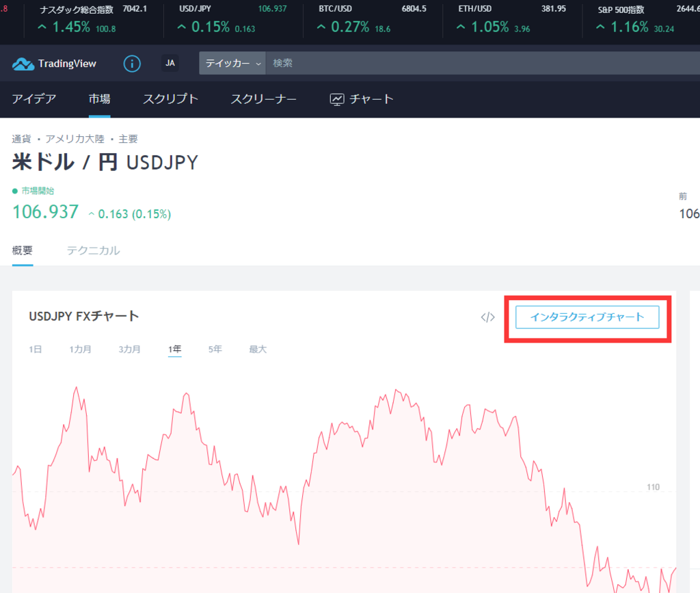Follow the 主要 breadcrumb link
The image size is (700, 593).
(128, 139)
